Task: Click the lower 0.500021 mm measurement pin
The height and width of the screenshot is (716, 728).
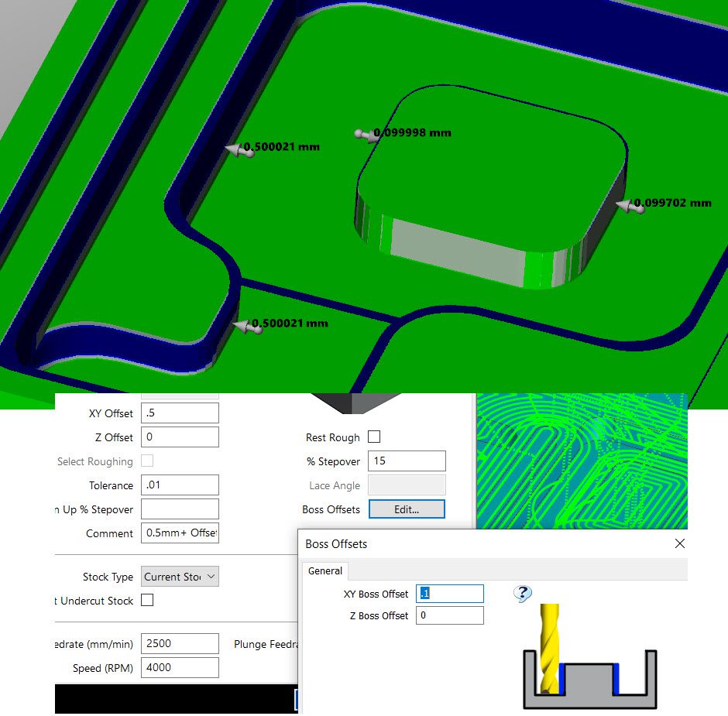Action: coord(246,326)
